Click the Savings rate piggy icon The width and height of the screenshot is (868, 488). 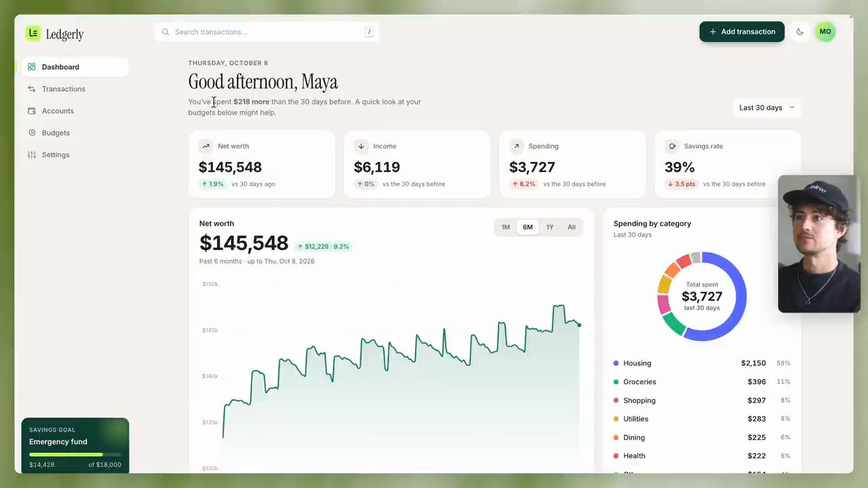pyautogui.click(x=672, y=146)
